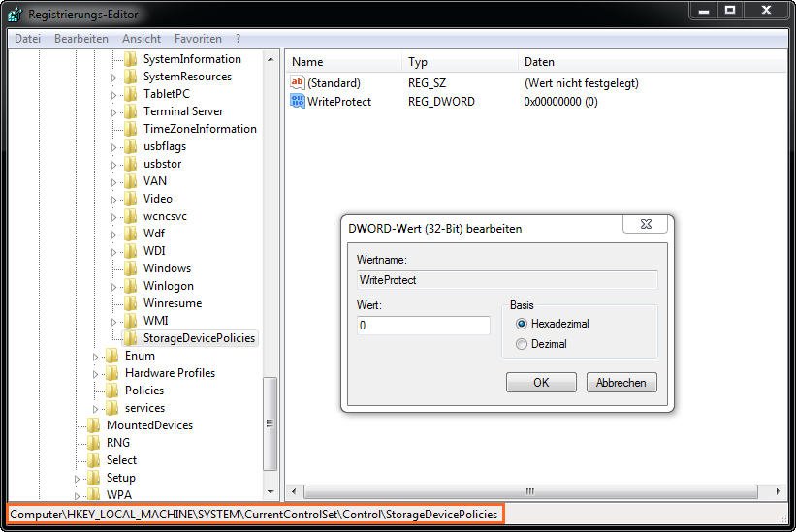Image resolution: width=796 pixels, height=532 pixels.
Task: Expand the services tree node
Action: point(95,409)
